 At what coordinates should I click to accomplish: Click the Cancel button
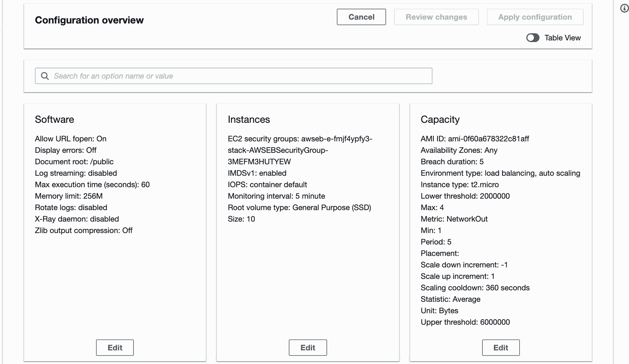tap(361, 17)
